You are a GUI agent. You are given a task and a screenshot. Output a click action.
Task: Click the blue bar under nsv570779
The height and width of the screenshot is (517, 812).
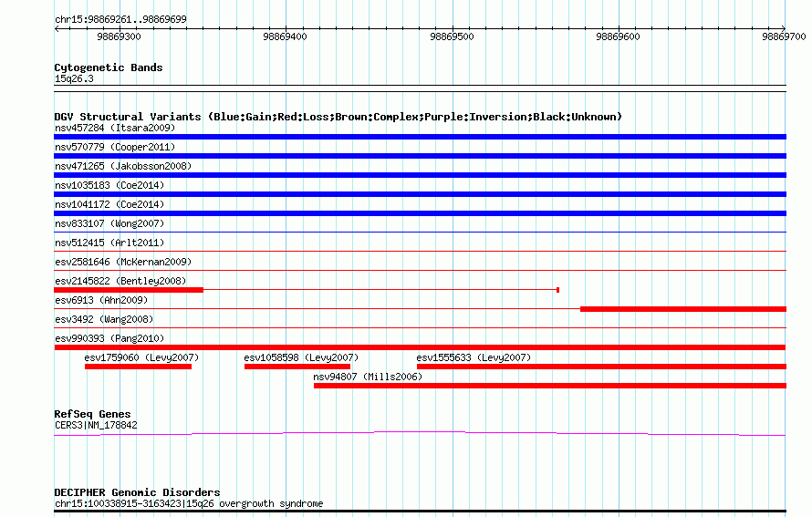pyautogui.click(x=420, y=156)
